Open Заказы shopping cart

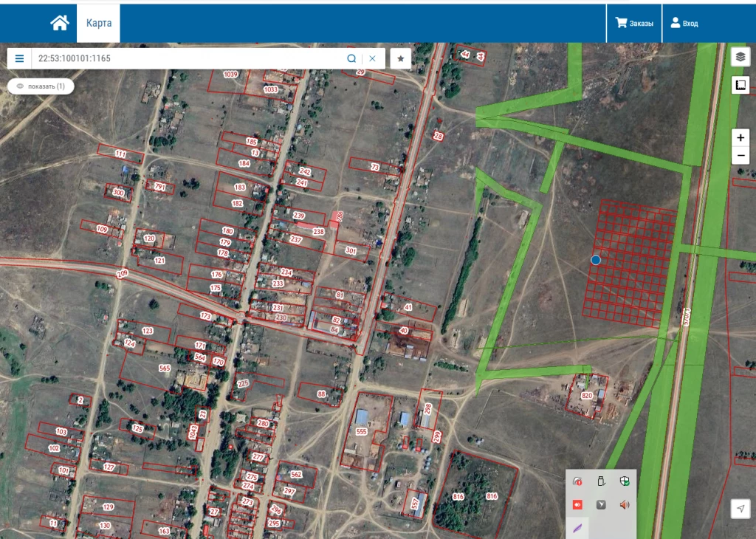pos(634,24)
